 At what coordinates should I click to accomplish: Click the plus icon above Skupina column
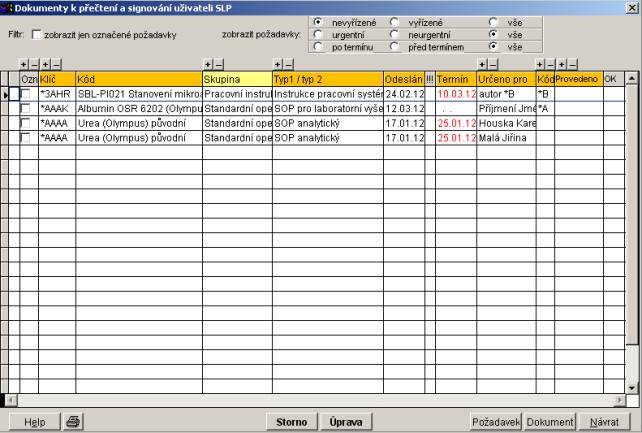[207, 64]
